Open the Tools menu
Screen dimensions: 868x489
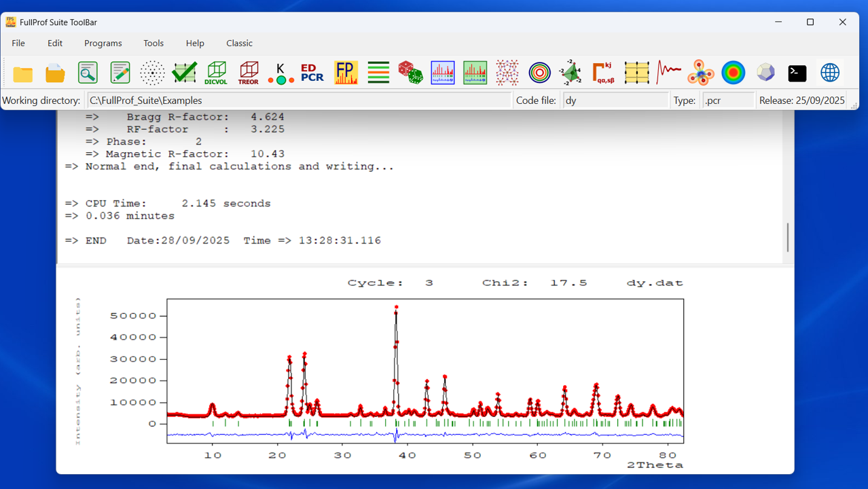pyautogui.click(x=153, y=43)
